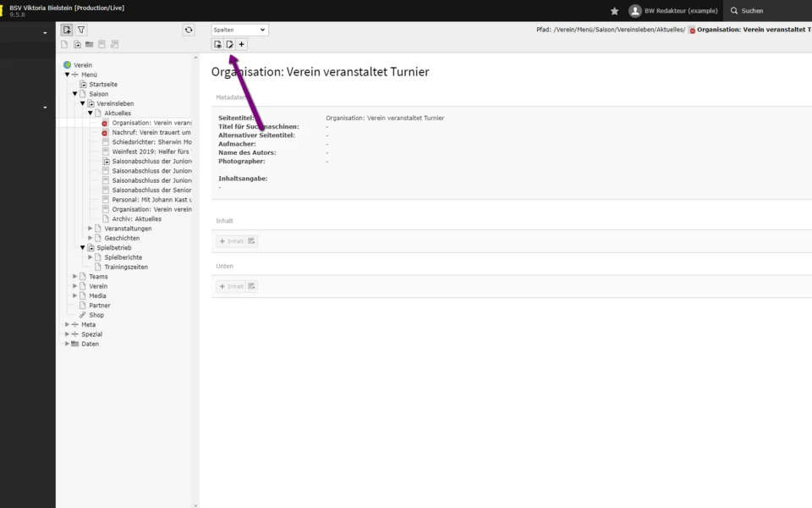Open the Trainingszeiten page

125,267
